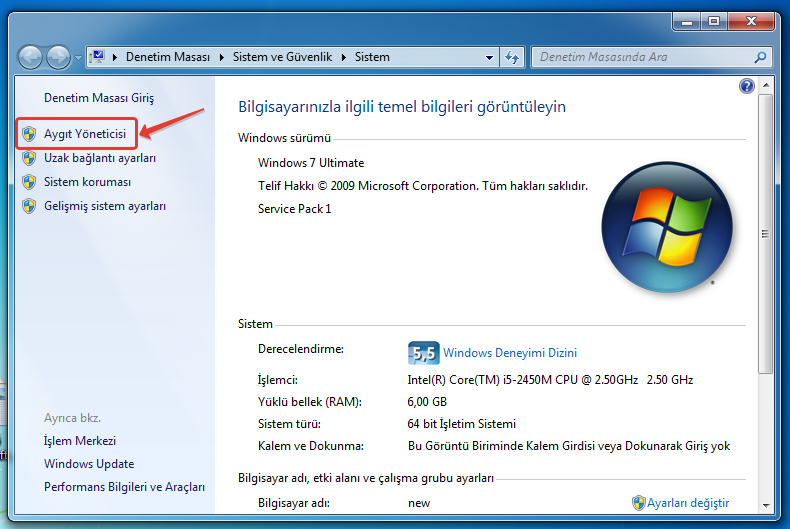Click the Ayarları değiştir link
Screen dimensions: 790x529
pos(688,502)
